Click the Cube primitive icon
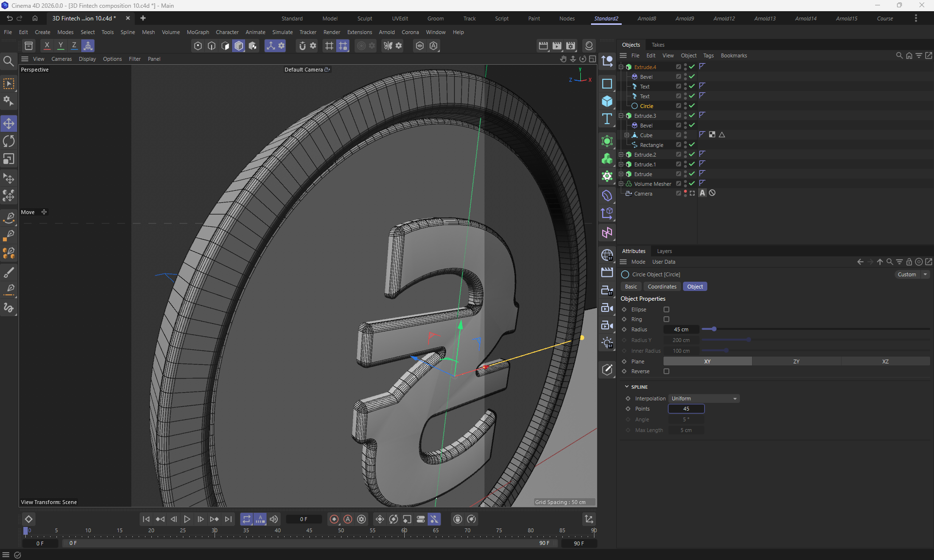934x560 pixels. click(607, 101)
